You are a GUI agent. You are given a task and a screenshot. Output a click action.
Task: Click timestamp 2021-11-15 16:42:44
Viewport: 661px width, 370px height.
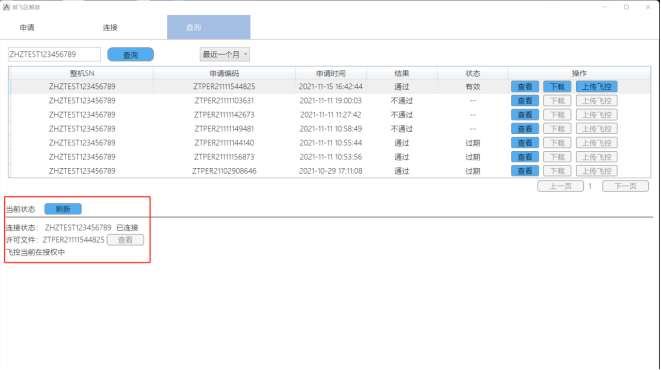(331, 87)
